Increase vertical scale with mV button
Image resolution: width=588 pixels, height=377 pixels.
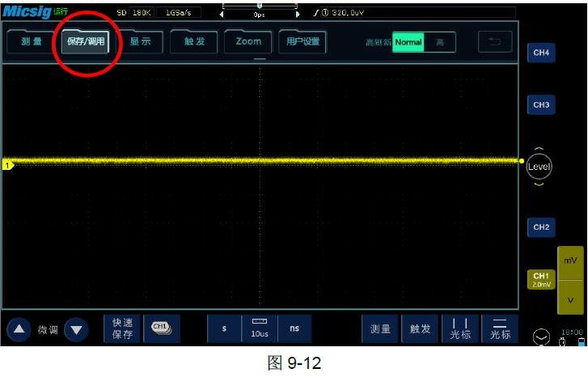[570, 261]
